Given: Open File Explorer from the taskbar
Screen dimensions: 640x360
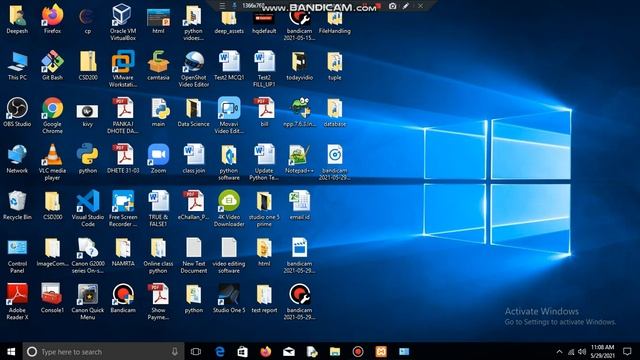Looking at the screenshot, I should [x=335, y=351].
